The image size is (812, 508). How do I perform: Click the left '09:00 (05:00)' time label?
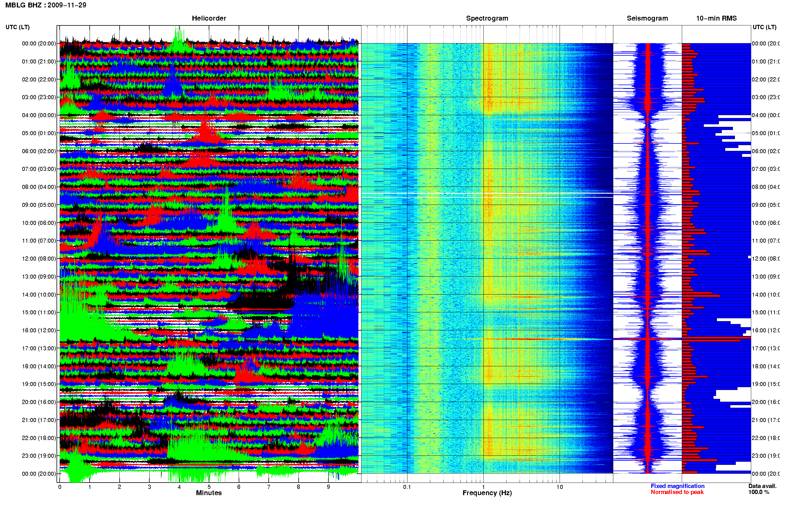tap(39, 205)
